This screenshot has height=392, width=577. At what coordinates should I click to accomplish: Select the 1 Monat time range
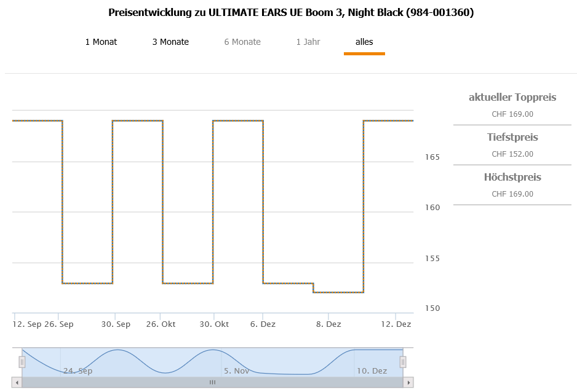point(101,42)
